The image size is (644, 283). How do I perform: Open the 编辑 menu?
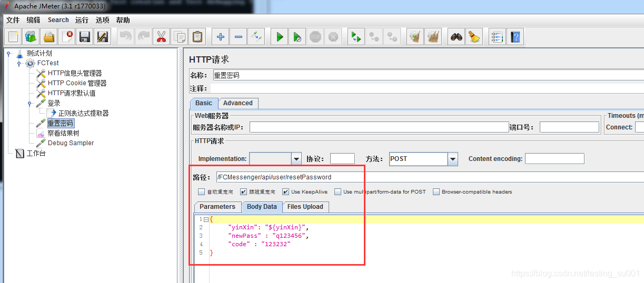point(33,20)
